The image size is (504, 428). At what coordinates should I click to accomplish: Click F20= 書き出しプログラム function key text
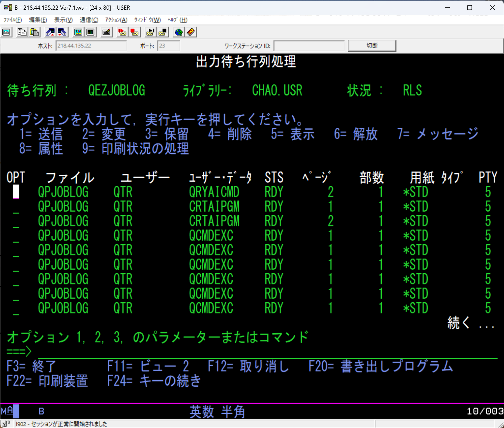click(381, 366)
